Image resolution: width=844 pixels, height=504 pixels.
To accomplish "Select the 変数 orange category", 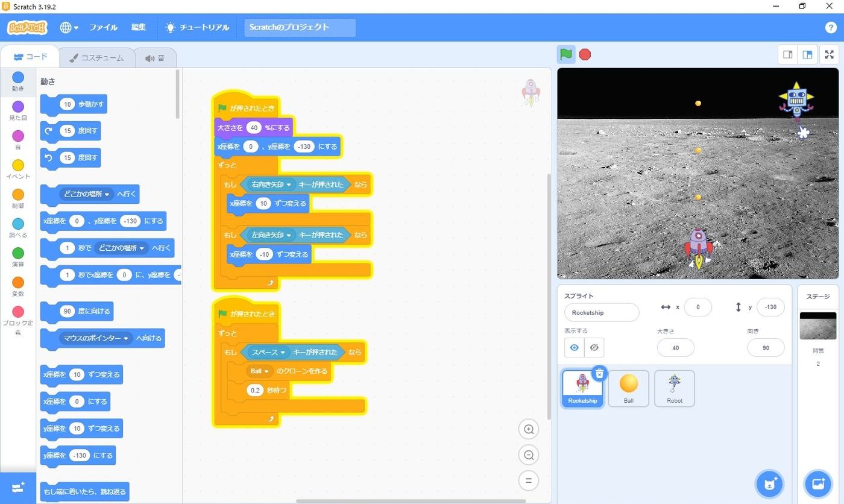I will click(x=18, y=286).
